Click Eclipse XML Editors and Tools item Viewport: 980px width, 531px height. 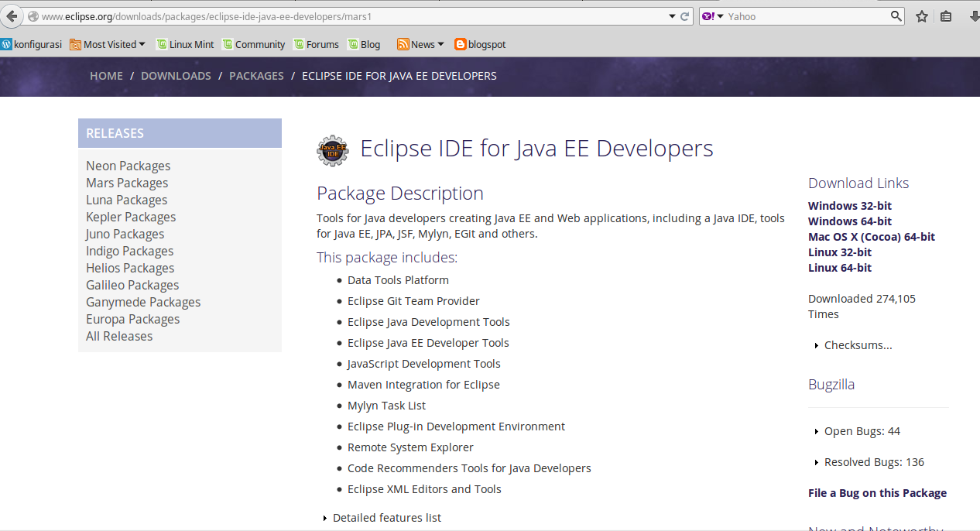[x=424, y=489]
